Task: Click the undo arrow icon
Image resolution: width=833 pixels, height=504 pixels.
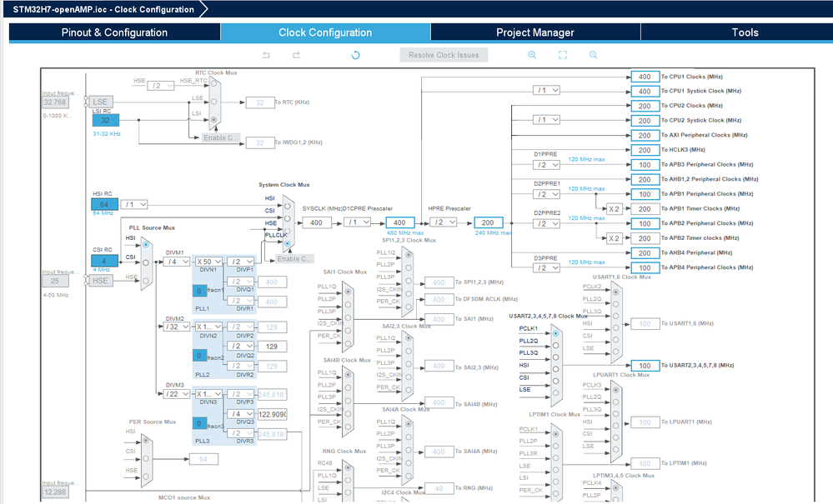Action: 266,55
